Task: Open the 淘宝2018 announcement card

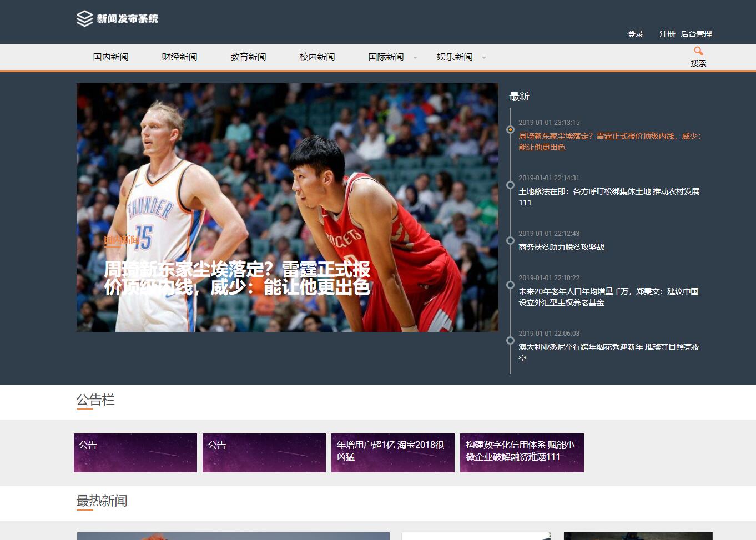Action: pyautogui.click(x=392, y=452)
